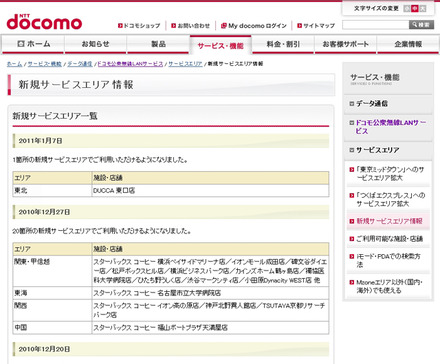This screenshot has width=440, height=364.
Task: Click the header search input field
Action: coord(375,25)
